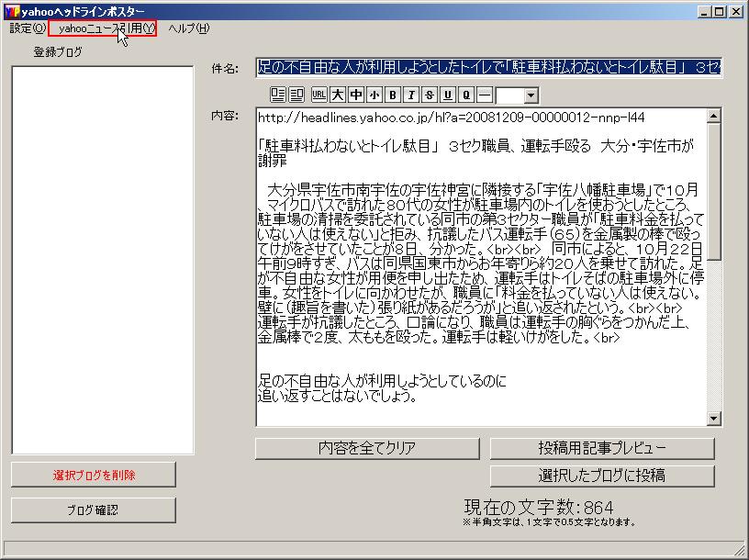This screenshot has height=560, width=749.
Task: Insert a URL link tag
Action: pos(319,95)
